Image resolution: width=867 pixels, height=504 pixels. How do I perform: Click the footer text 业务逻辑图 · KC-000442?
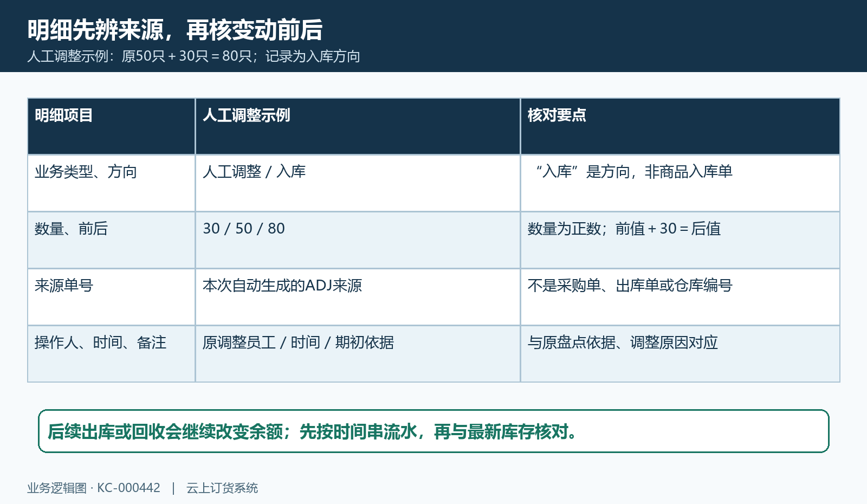point(94,488)
